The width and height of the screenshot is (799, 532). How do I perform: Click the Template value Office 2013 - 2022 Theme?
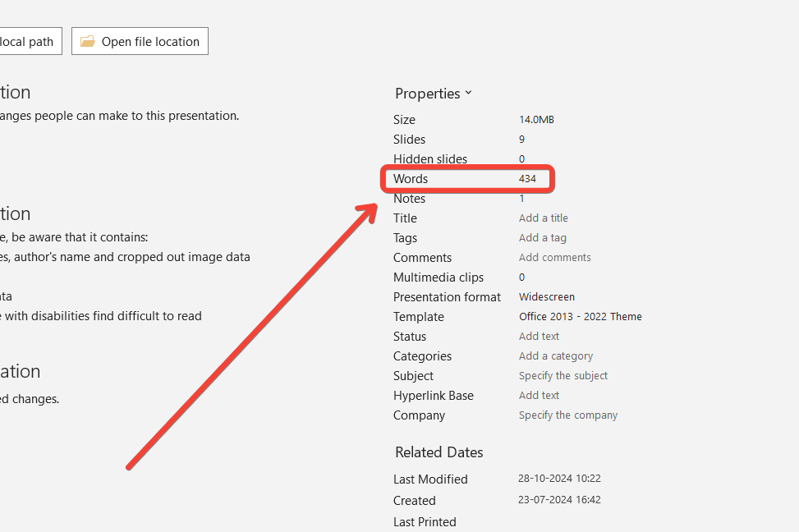pos(580,317)
